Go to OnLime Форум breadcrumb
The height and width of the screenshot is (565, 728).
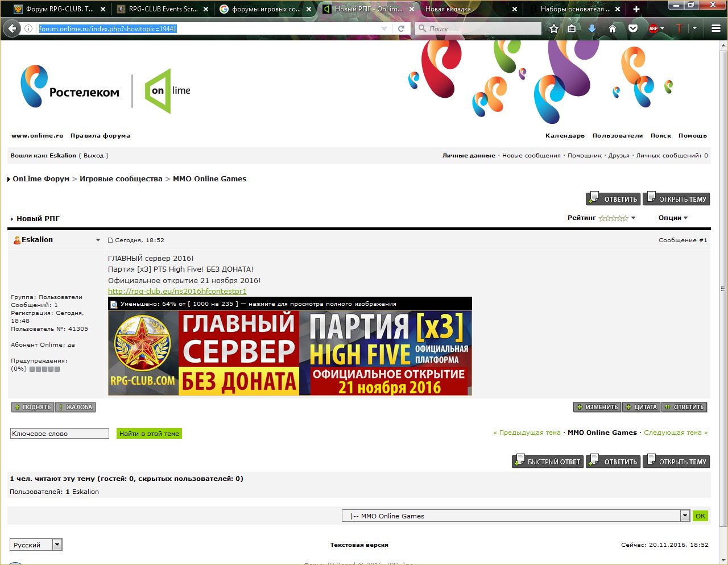click(x=41, y=178)
